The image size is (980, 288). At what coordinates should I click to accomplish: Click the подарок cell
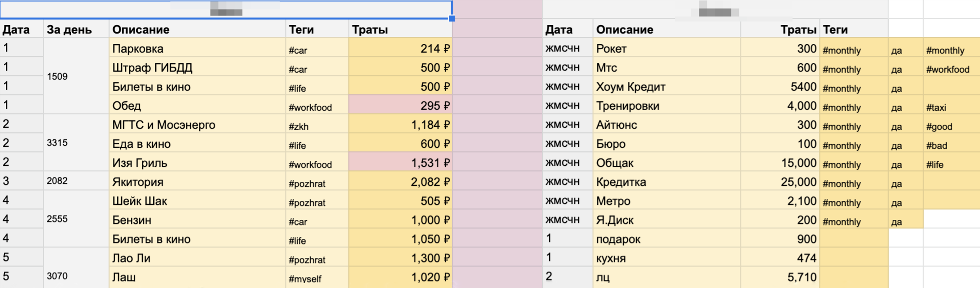coord(667,238)
